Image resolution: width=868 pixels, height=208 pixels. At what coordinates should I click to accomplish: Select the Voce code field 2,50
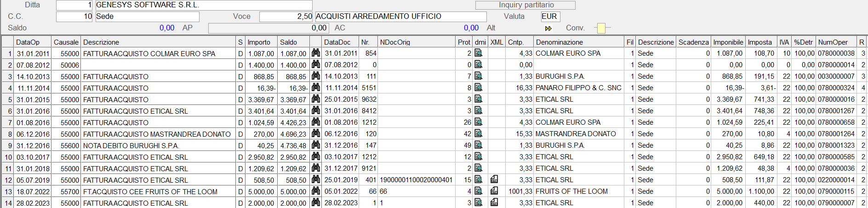[x=286, y=17]
